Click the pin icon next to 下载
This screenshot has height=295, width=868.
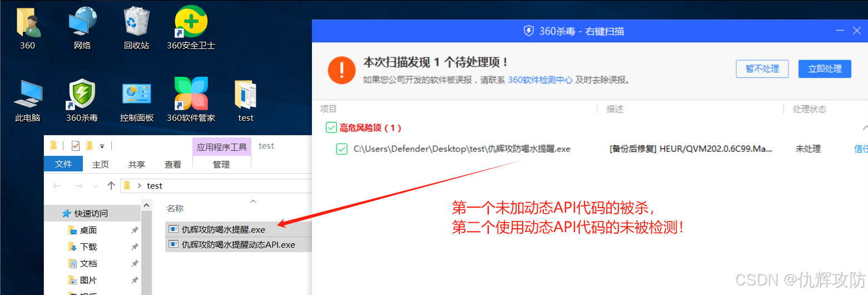[135, 247]
